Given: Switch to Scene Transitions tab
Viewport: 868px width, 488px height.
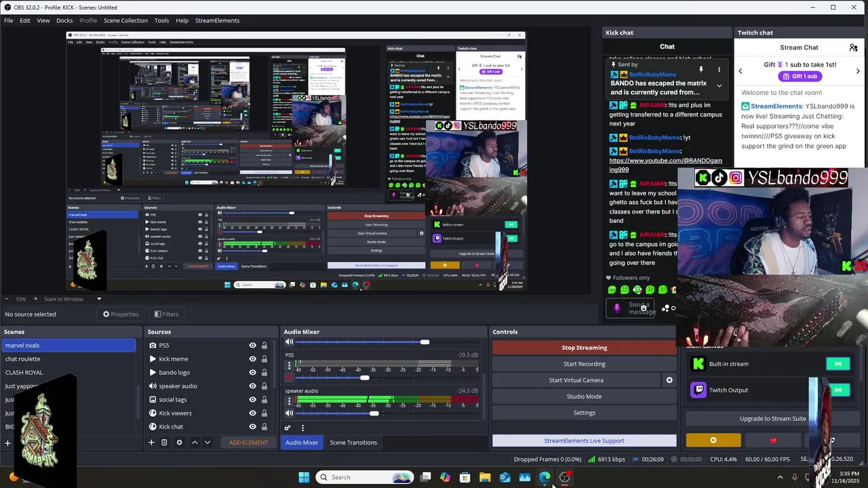Looking at the screenshot, I should (353, 443).
